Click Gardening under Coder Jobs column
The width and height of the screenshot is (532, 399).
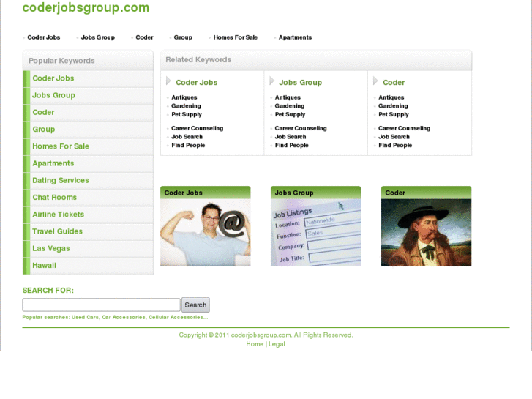pyautogui.click(x=187, y=106)
